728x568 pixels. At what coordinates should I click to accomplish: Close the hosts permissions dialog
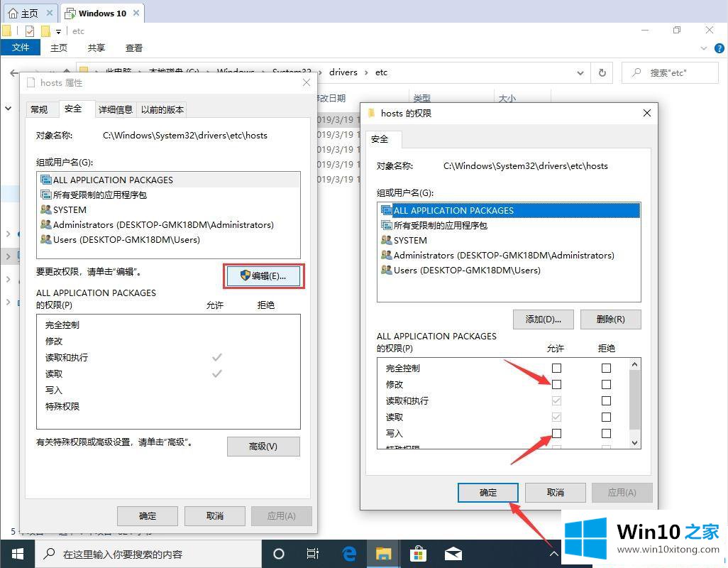tap(646, 114)
